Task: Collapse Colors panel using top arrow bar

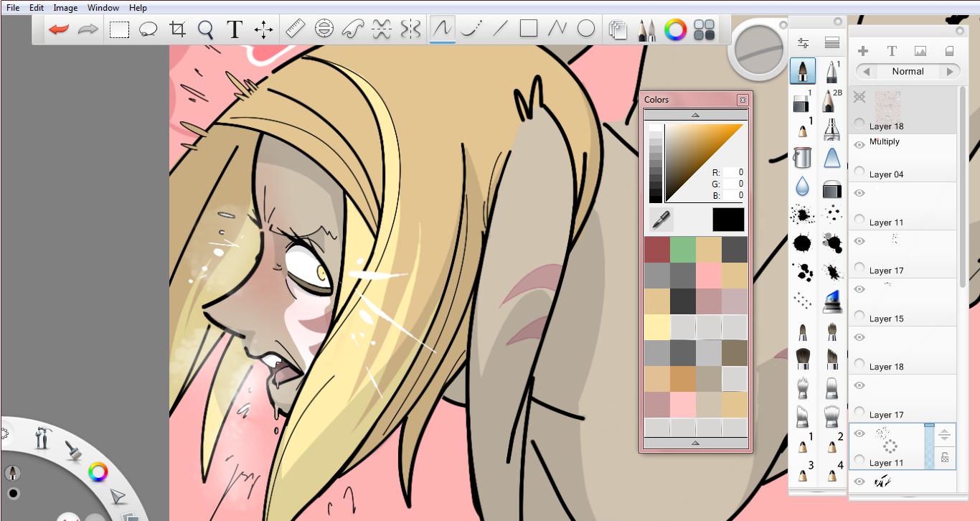Action: 695,115
